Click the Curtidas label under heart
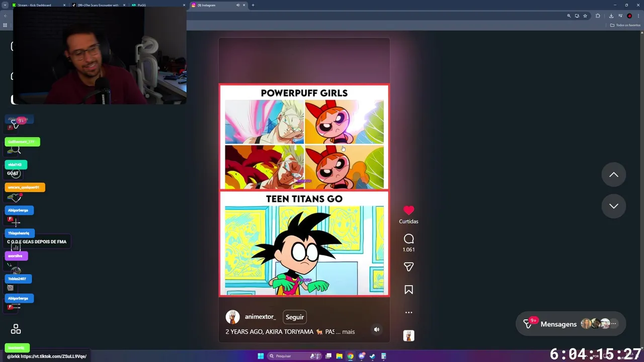644x362 pixels. pyautogui.click(x=409, y=221)
